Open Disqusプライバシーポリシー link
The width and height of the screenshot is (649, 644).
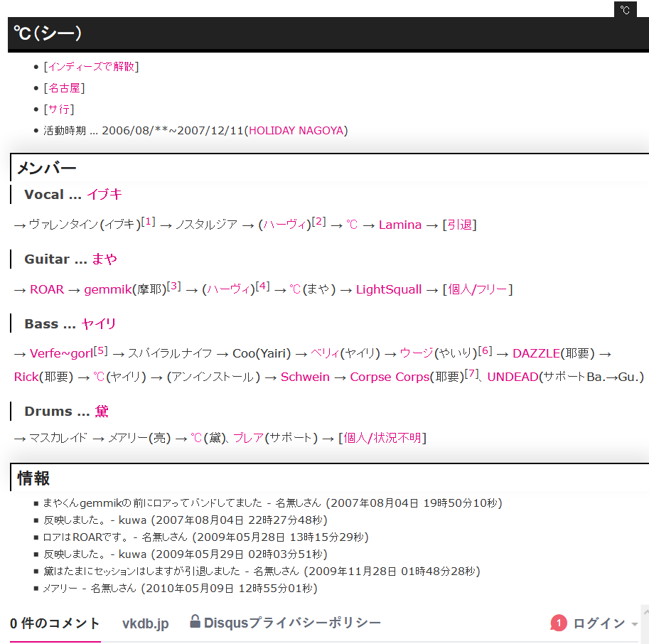tap(292, 623)
